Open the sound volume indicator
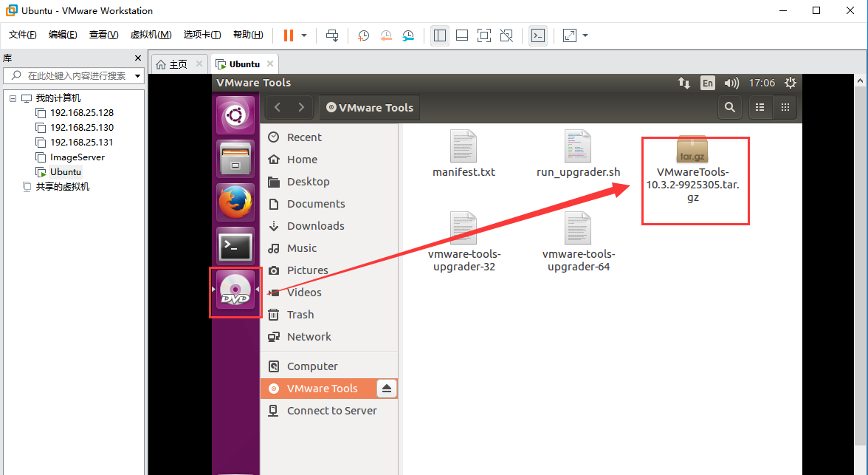The height and width of the screenshot is (475, 868). (731, 83)
